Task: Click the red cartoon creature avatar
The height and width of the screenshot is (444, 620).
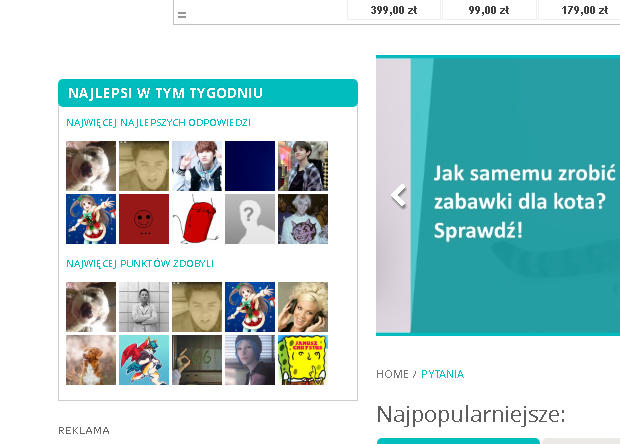Action: tap(197, 219)
